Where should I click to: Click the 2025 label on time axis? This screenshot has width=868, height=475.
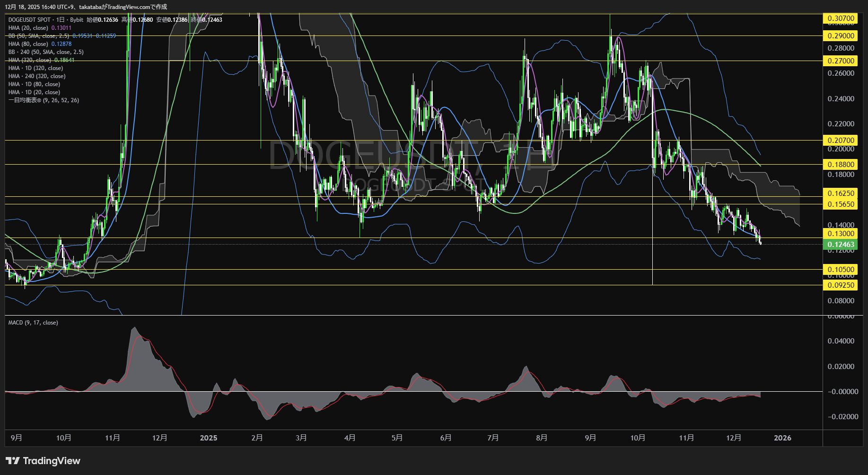pyautogui.click(x=209, y=438)
